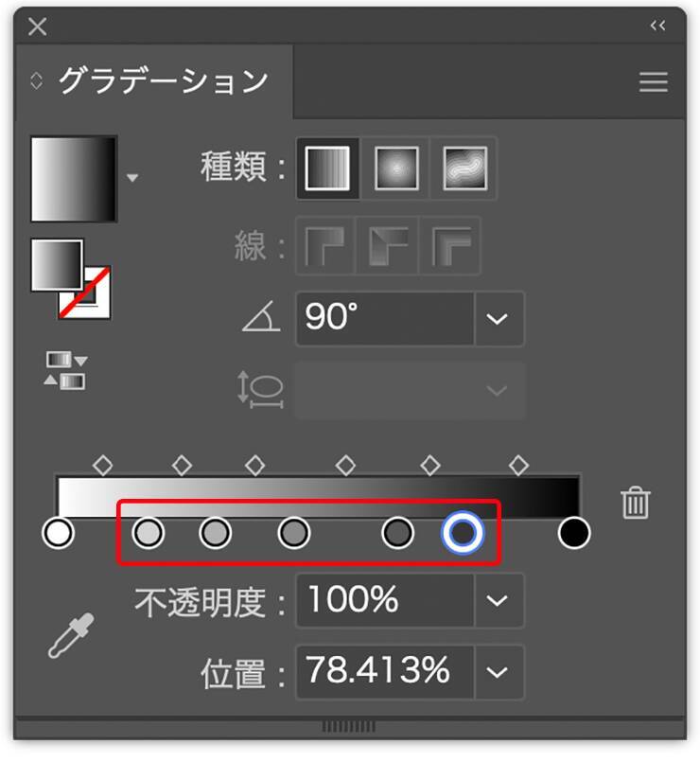Viewport: 700px width, 762px height.
Task: Expand the angle 90° dropdown
Action: pyautogui.click(x=498, y=319)
